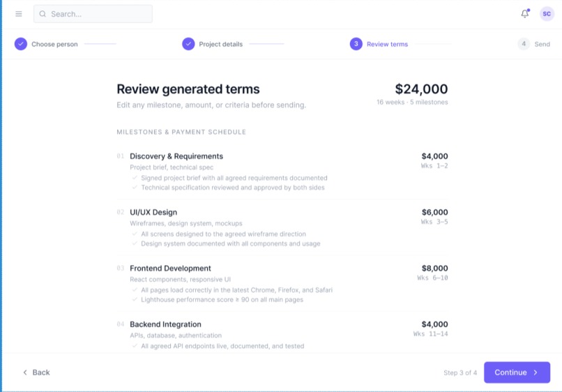
Task: Click the Wks 6–10 timeframe
Action: click(x=432, y=278)
